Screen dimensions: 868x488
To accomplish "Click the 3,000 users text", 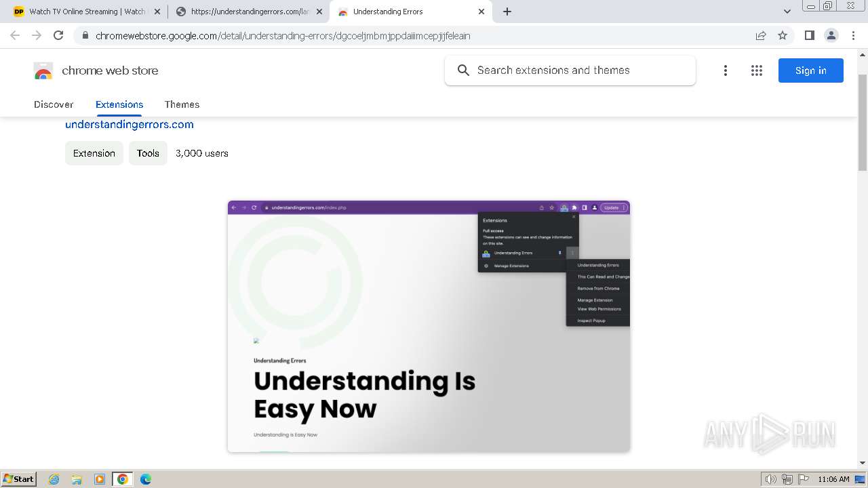I will coord(202,153).
